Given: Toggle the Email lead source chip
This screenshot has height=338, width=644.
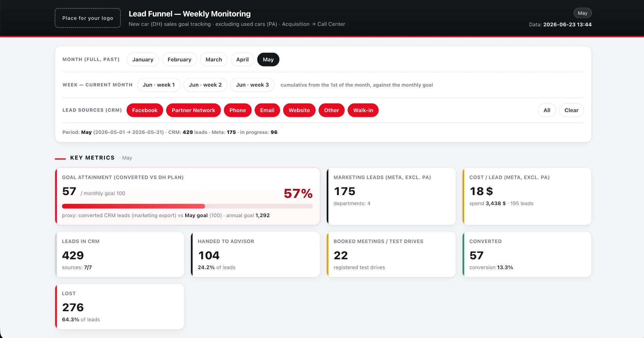Looking at the screenshot, I should [267, 110].
